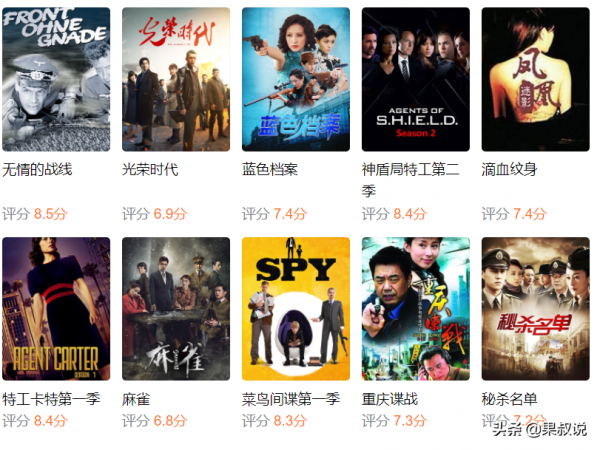Open the 滴血纹身 title link

(x=509, y=170)
